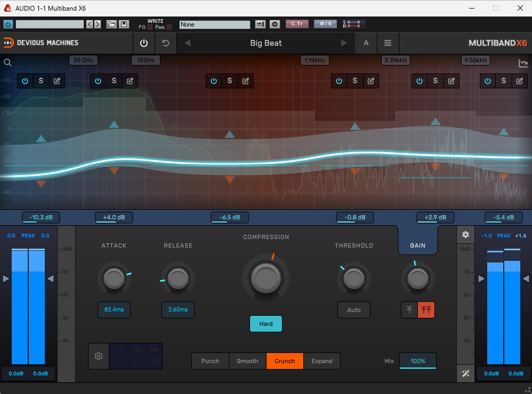Screen dimensions: 532x394
Task: Select the 9.55kHz crossover frequency label
Action: [475, 60]
